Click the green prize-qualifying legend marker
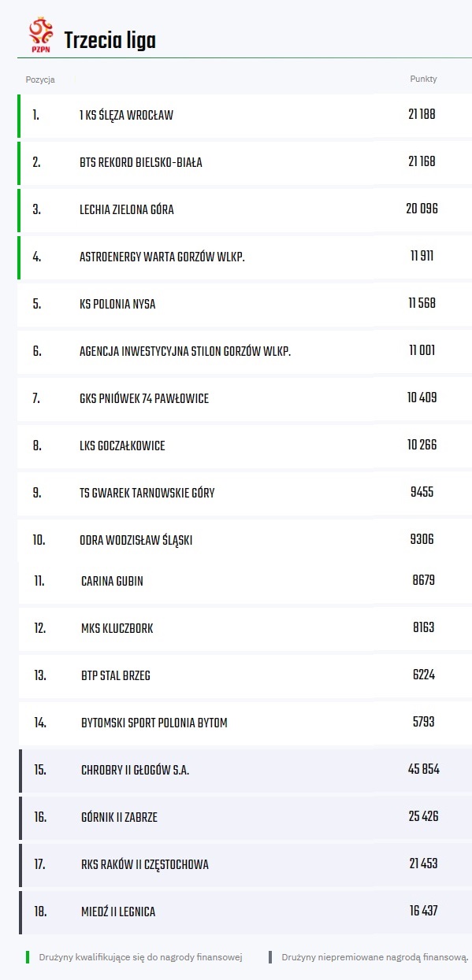 point(28,957)
